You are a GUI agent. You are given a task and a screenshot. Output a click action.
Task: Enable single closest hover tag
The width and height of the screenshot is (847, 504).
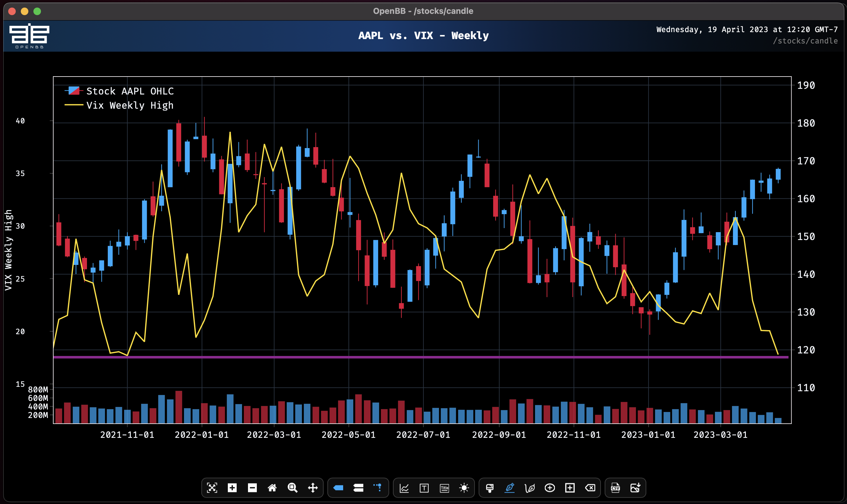(338, 488)
